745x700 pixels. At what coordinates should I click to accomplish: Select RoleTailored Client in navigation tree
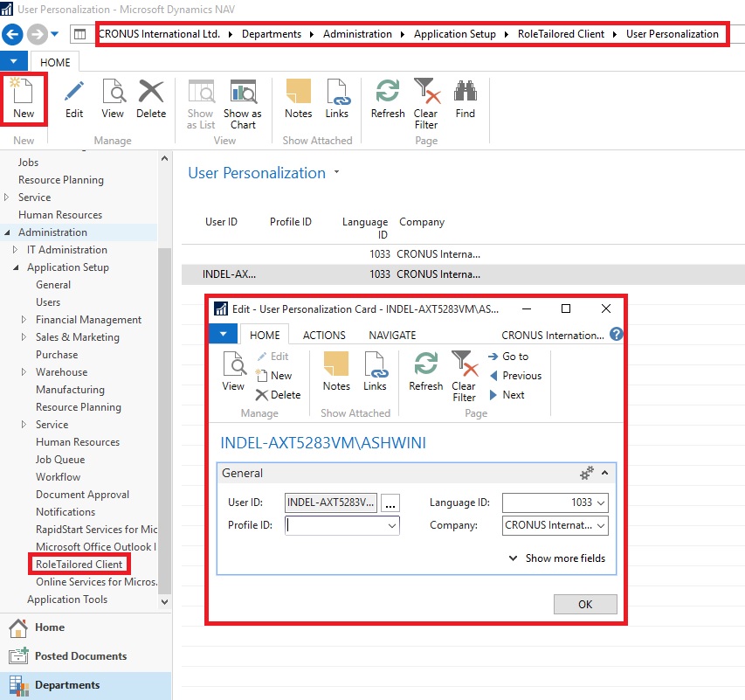coord(79,565)
